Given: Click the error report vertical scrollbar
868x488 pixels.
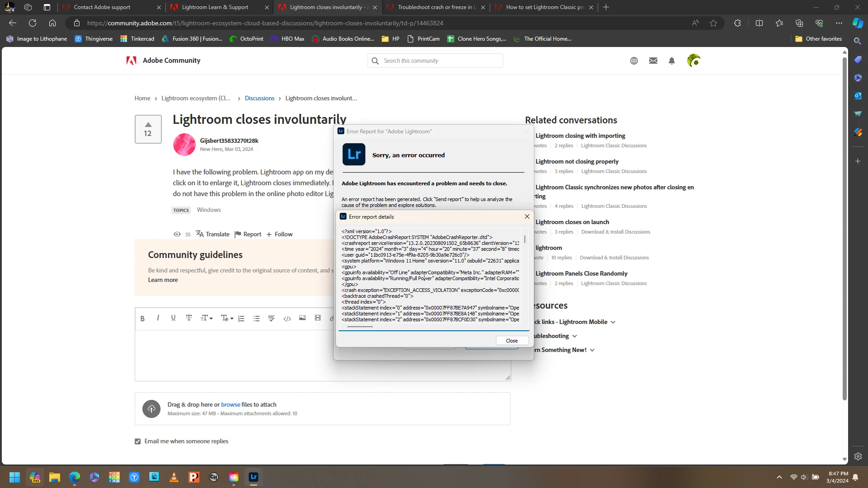Looking at the screenshot, I should [524, 239].
